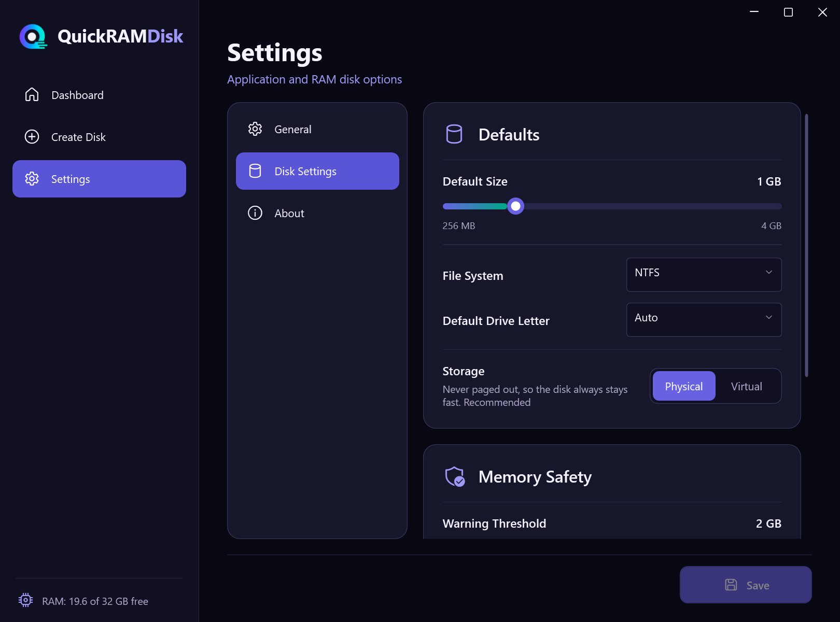Screen dimensions: 840x622
Task: Click the General gear icon
Action: (255, 129)
